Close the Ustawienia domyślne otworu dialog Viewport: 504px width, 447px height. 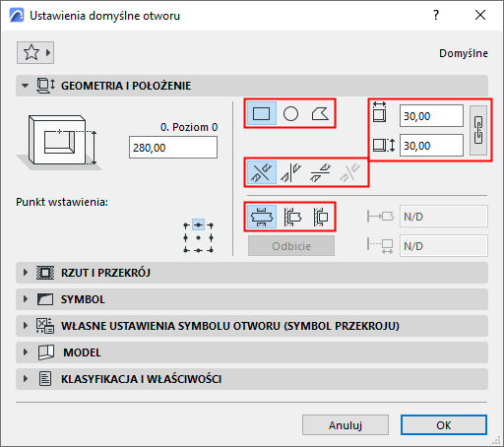pyautogui.click(x=480, y=15)
